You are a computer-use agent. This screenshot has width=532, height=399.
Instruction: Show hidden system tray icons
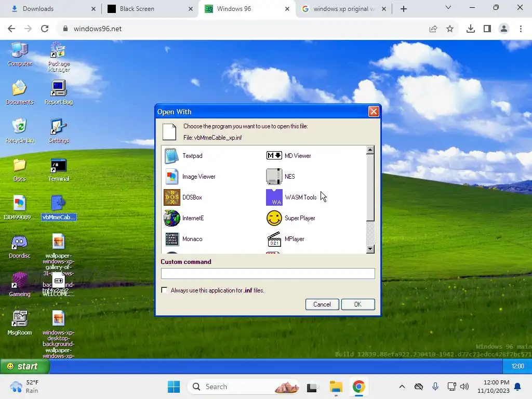click(402, 387)
